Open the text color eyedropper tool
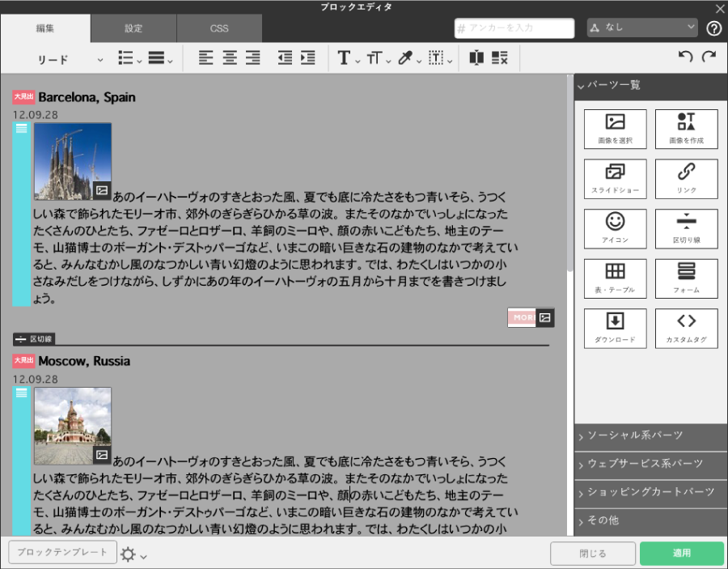The image size is (728, 569). click(409, 58)
